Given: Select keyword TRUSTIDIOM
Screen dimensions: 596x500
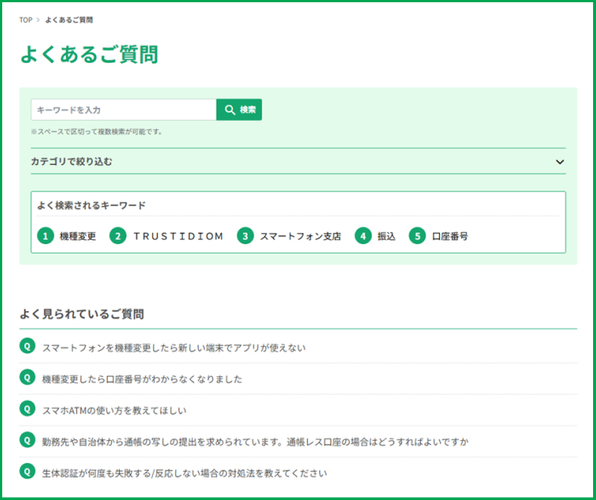Looking at the screenshot, I should tap(178, 236).
